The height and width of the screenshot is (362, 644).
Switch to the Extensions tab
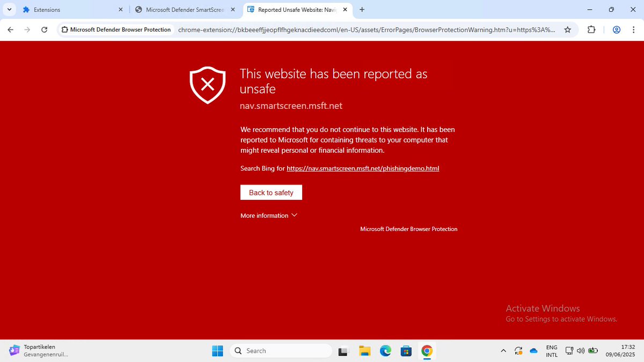click(x=72, y=10)
